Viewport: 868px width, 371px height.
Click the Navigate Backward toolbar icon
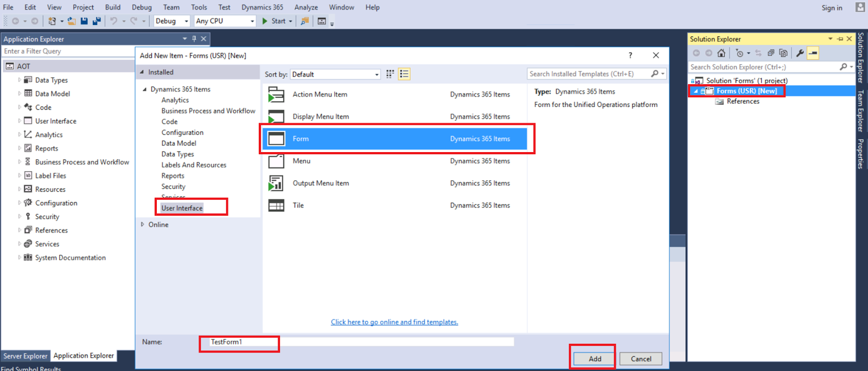(15, 21)
